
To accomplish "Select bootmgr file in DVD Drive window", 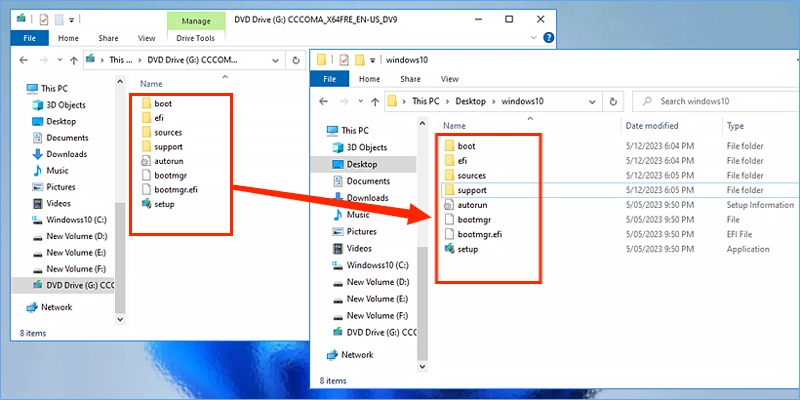I will pos(164,176).
